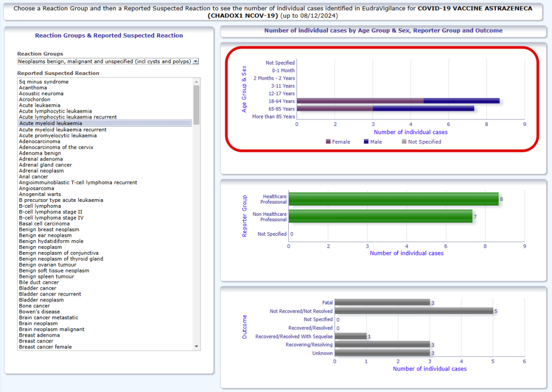Select '5q minus syndrome' in the reaction list

click(x=44, y=82)
